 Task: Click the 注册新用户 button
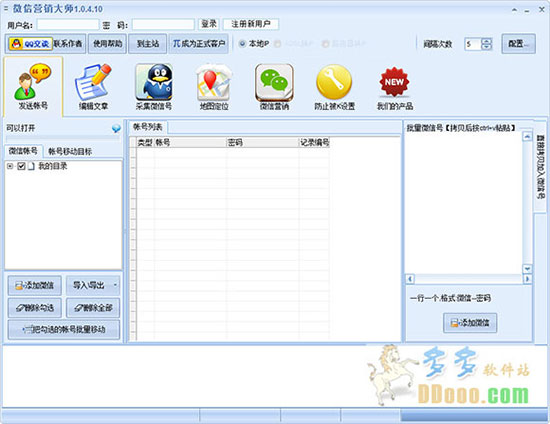[251, 24]
